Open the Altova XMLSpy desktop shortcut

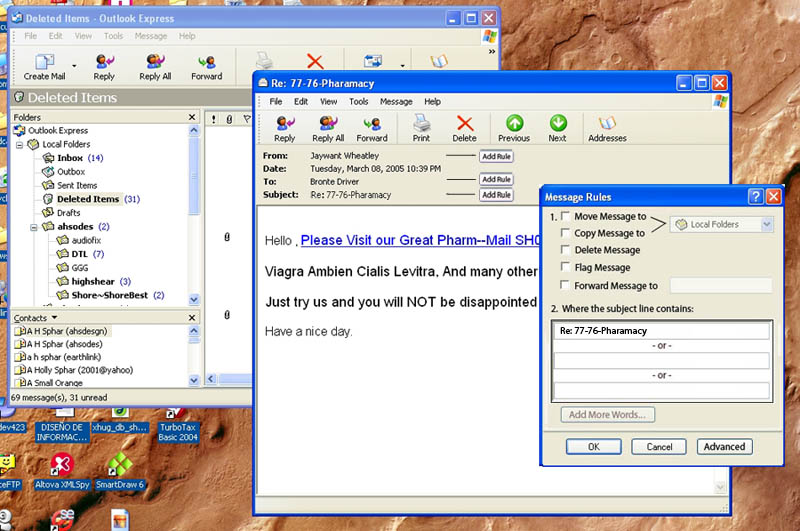[x=62, y=472]
